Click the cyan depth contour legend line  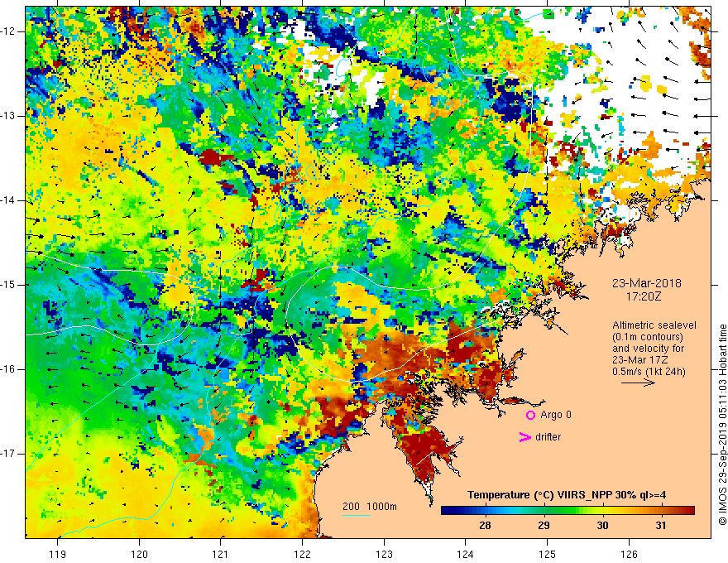357,515
